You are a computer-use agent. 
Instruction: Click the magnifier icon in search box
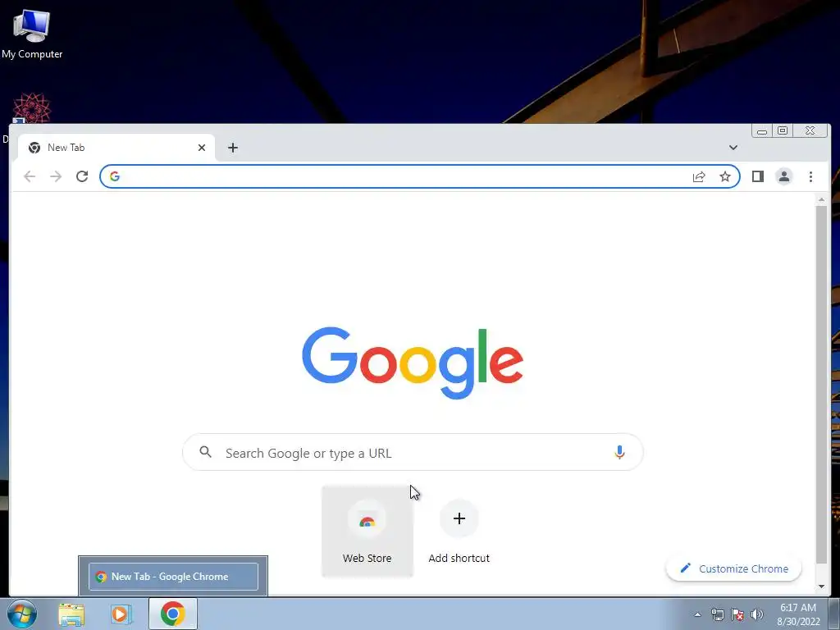pyautogui.click(x=205, y=452)
